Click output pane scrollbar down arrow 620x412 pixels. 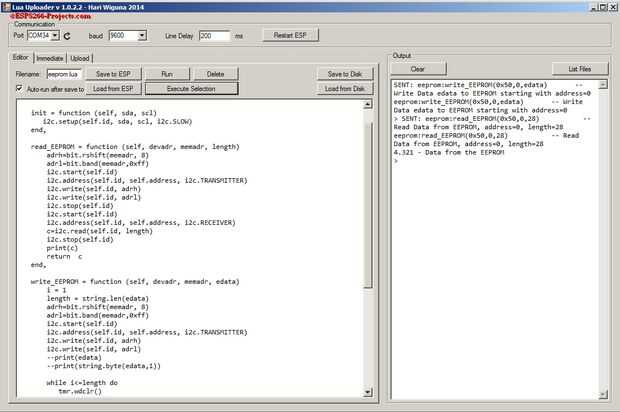click(x=603, y=394)
